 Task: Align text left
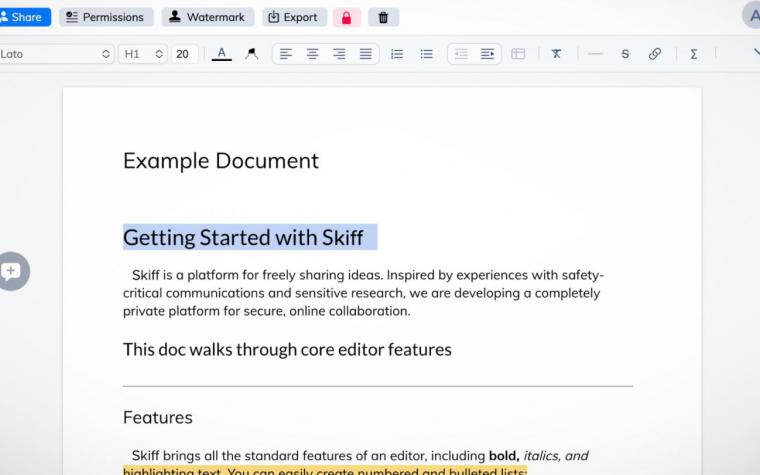point(286,54)
